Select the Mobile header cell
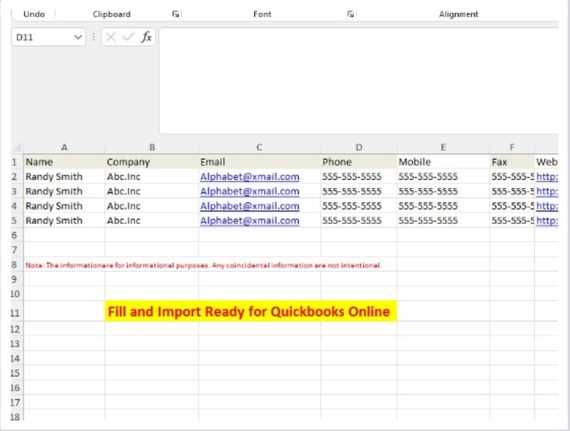 coord(443,162)
